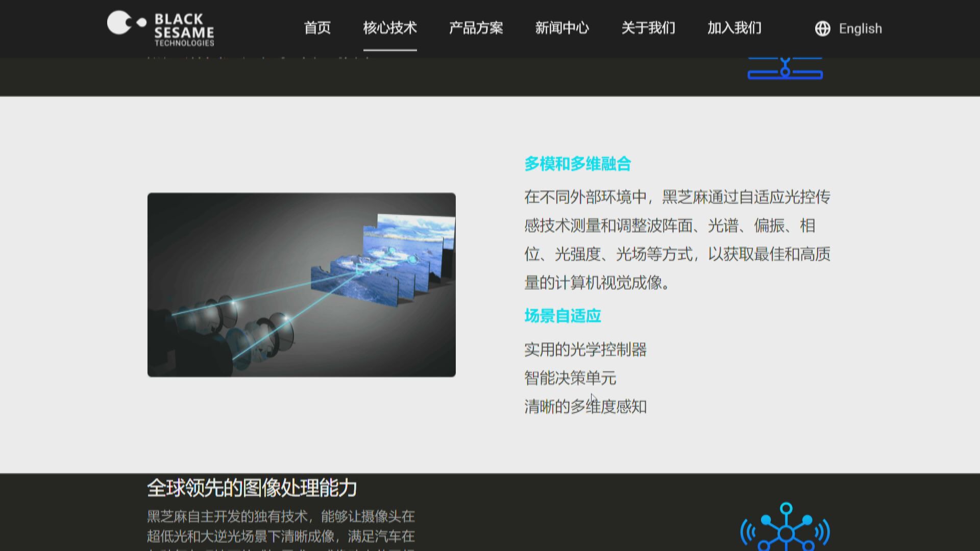Click the optical lens imaging illustration
980x551 pixels.
coord(301,285)
